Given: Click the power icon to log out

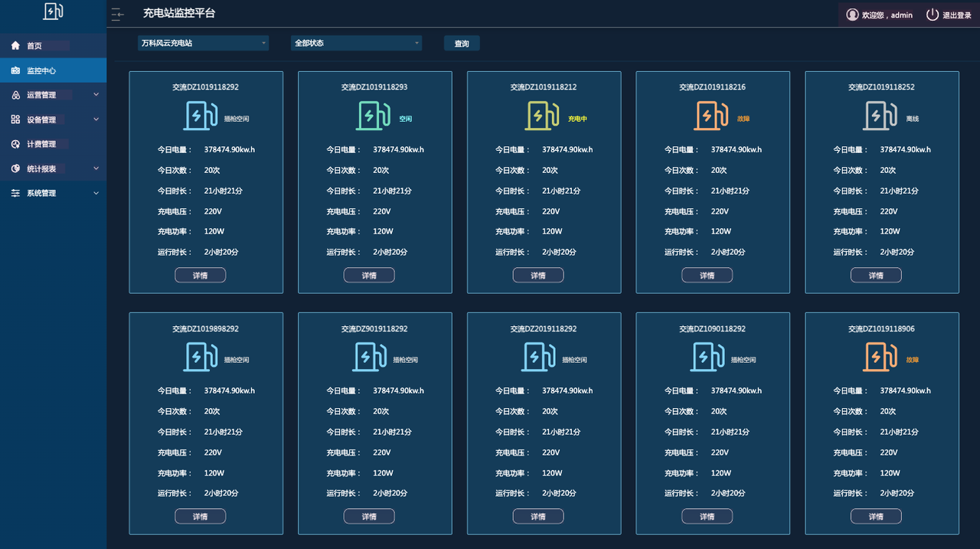Looking at the screenshot, I should [932, 15].
